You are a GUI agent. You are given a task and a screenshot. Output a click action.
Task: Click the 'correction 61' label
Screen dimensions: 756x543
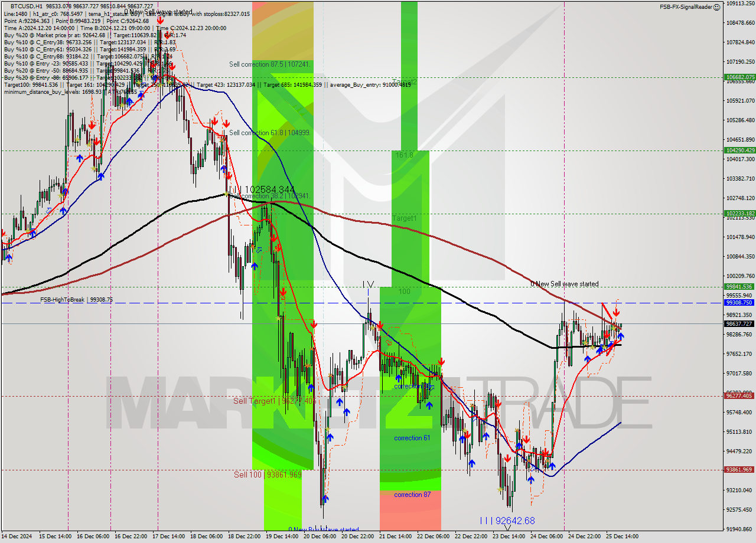coord(412,438)
